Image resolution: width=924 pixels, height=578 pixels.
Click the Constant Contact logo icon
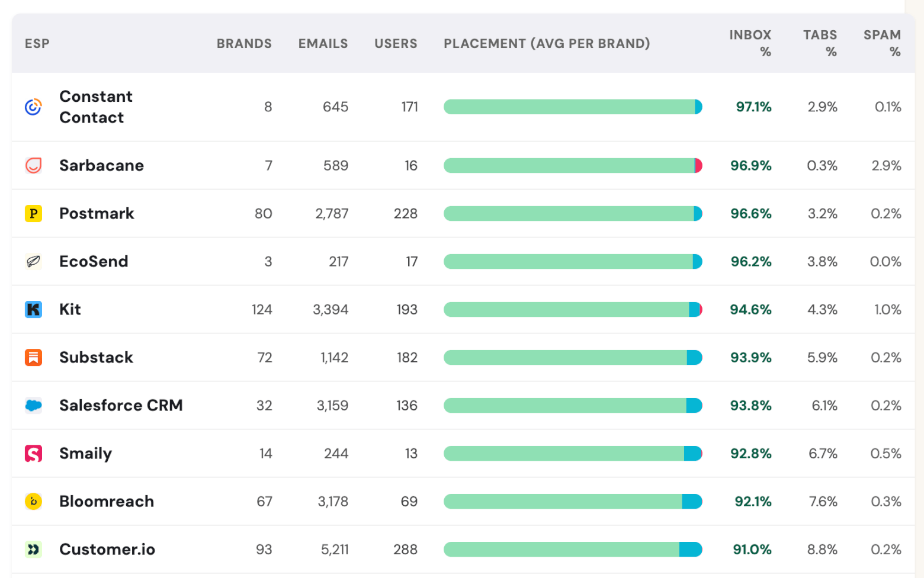coord(33,107)
